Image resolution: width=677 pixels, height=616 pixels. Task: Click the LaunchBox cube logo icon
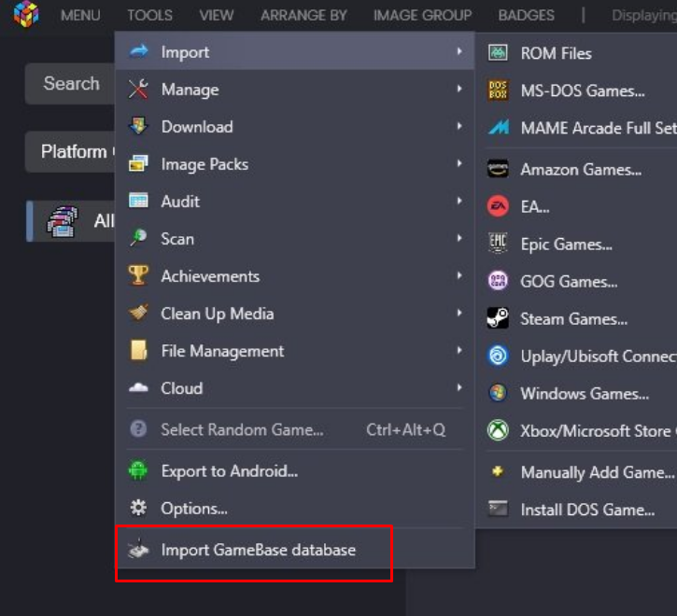(x=26, y=14)
